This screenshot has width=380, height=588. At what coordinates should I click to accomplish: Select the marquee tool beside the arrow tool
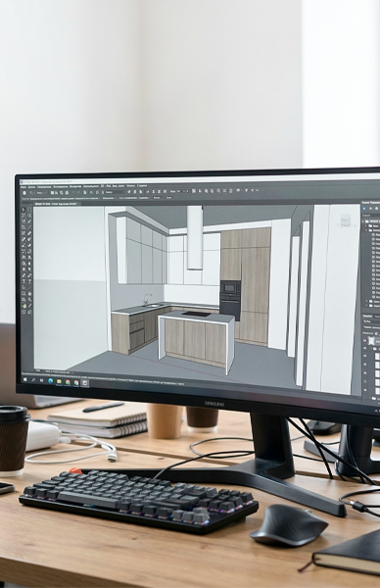pyautogui.click(x=29, y=210)
